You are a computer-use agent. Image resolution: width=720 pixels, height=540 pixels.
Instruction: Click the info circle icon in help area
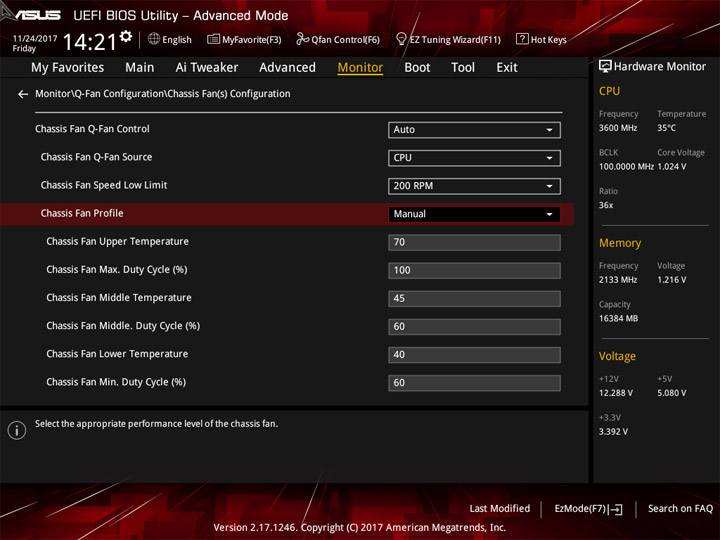coord(17,430)
